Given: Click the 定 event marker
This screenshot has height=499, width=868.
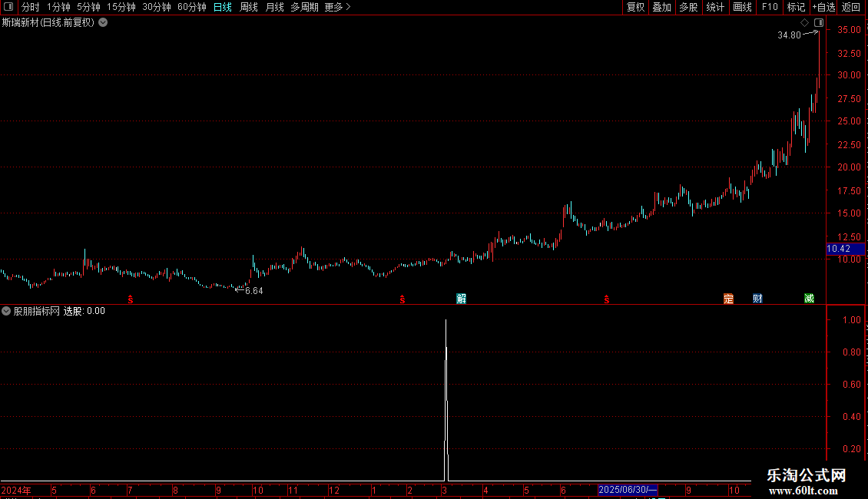Looking at the screenshot, I should pos(728,299).
